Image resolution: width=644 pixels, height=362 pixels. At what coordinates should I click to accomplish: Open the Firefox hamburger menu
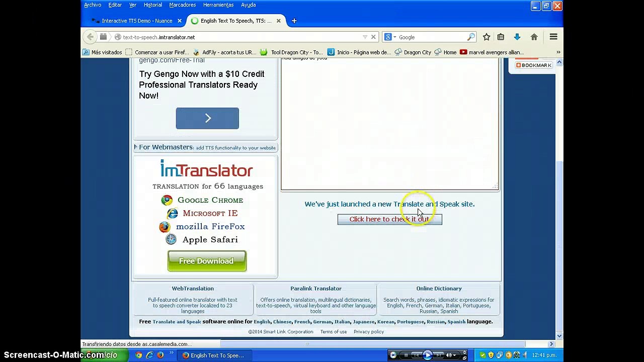coord(553,37)
